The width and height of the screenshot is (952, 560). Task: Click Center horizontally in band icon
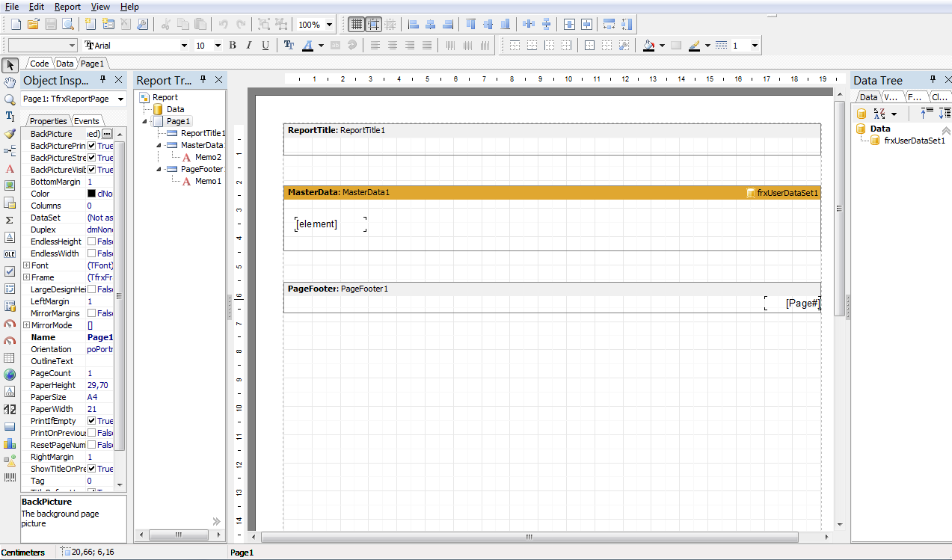coord(569,25)
